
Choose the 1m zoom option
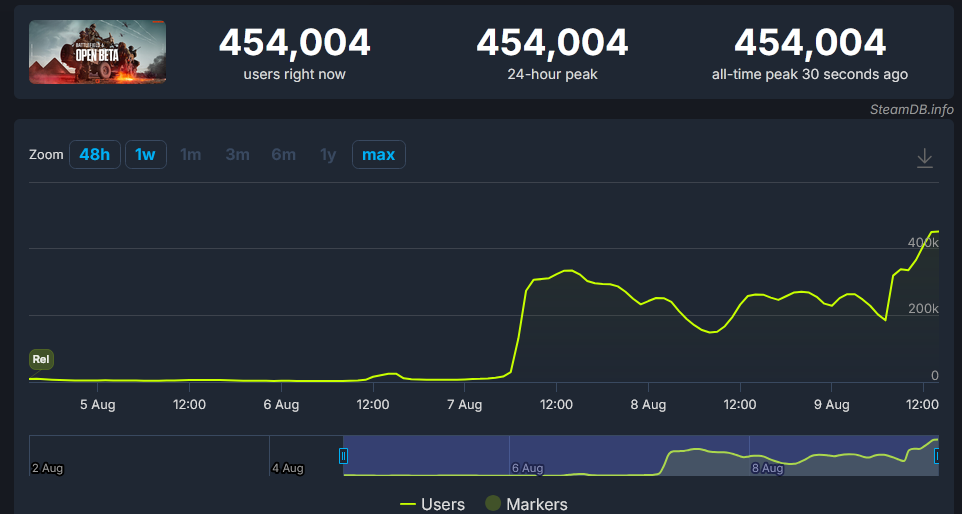point(190,155)
